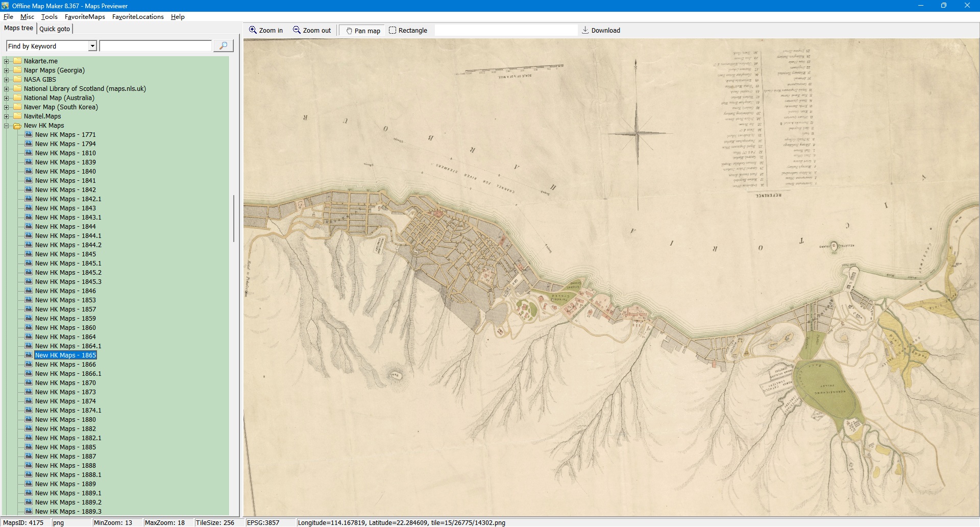Select the Pan map hand tool
This screenshot has width=980, height=527.
350,31
